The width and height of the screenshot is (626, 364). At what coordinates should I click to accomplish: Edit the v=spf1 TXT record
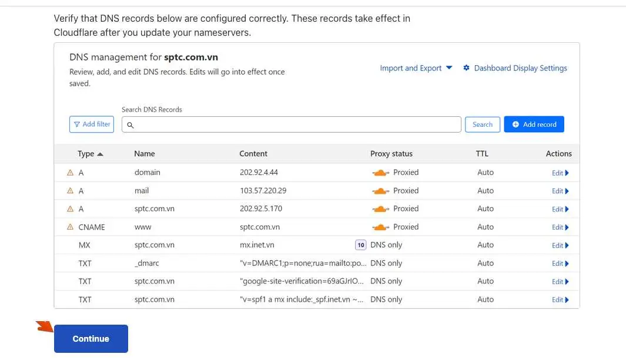[560, 300]
